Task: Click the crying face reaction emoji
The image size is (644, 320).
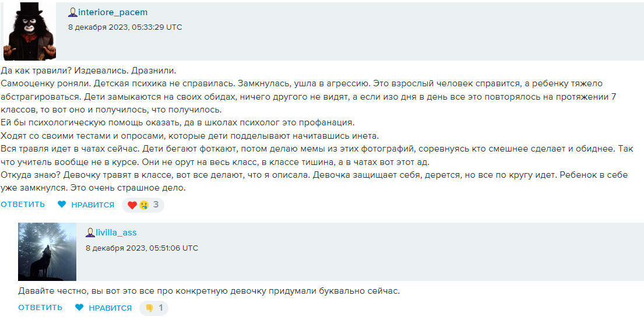Action: 143,205
